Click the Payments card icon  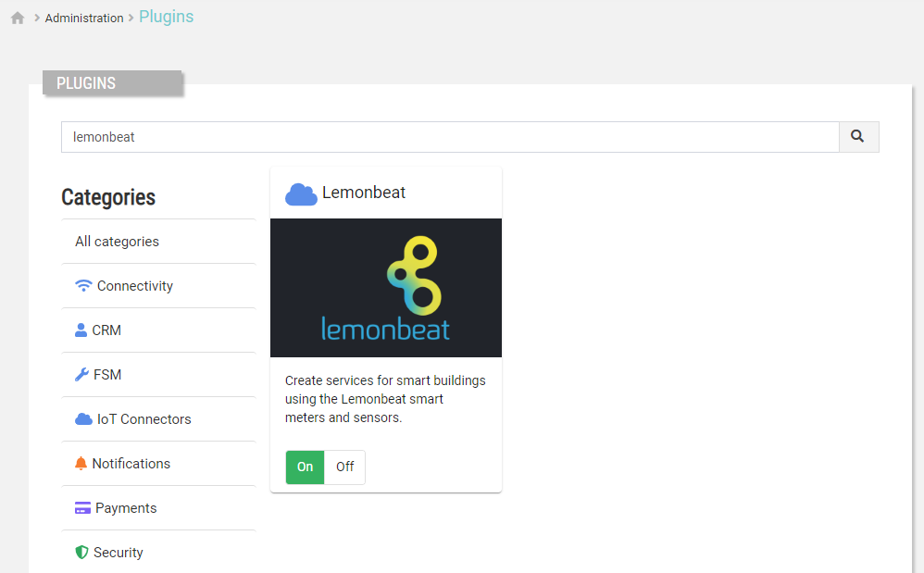coord(82,507)
